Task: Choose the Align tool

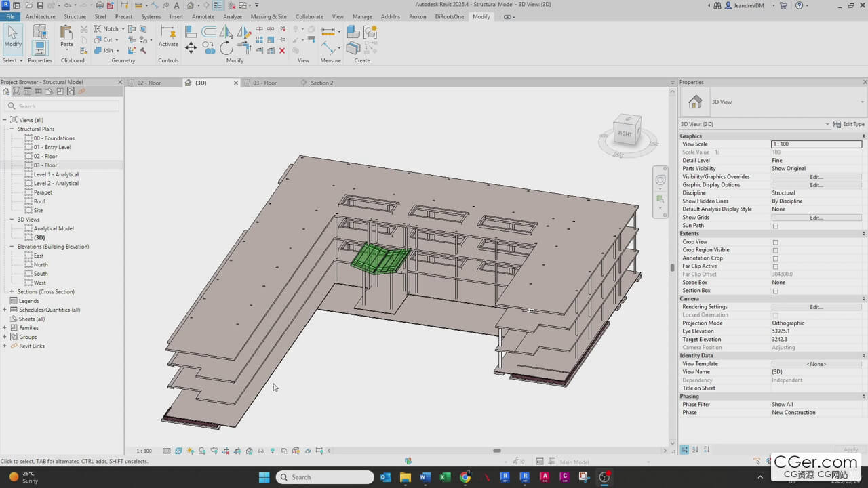Action: [191, 31]
